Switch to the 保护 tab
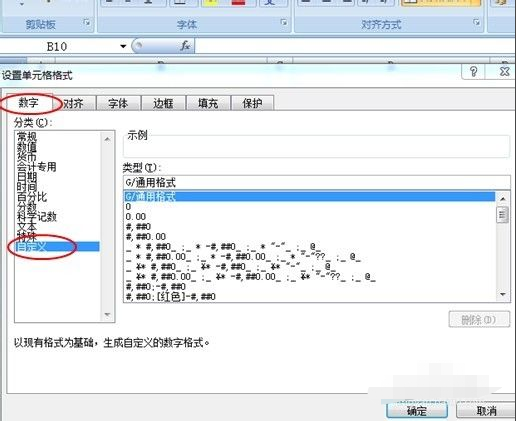 click(x=252, y=103)
